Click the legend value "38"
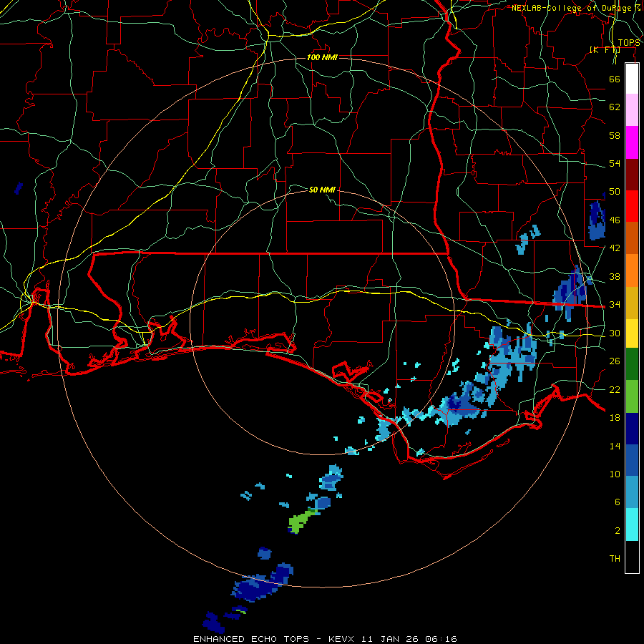 (615, 276)
